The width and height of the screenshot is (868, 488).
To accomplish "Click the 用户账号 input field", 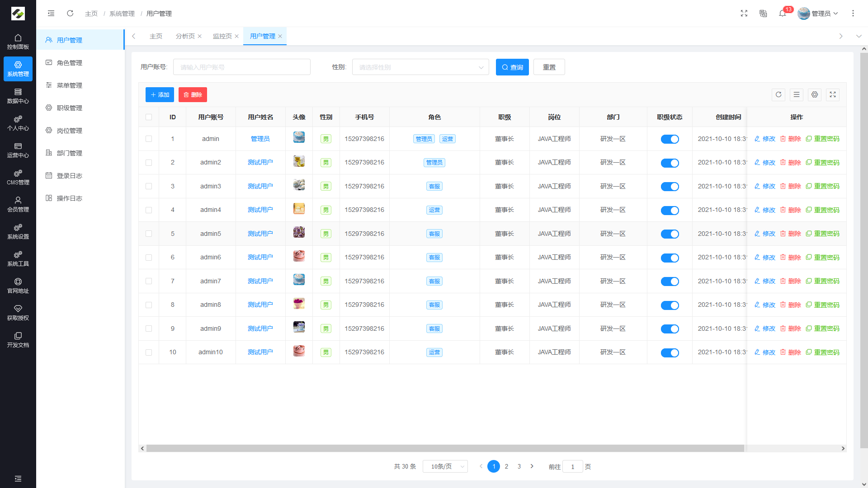I will (241, 67).
